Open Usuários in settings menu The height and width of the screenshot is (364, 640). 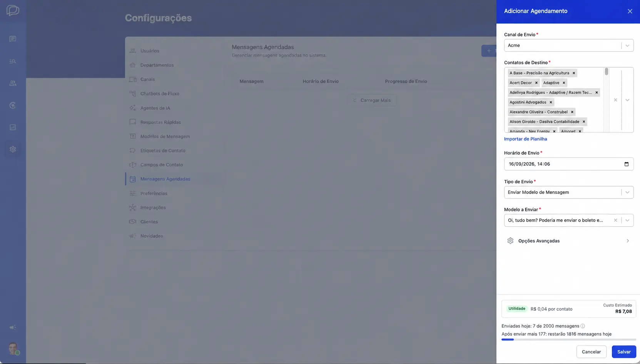coord(150,51)
